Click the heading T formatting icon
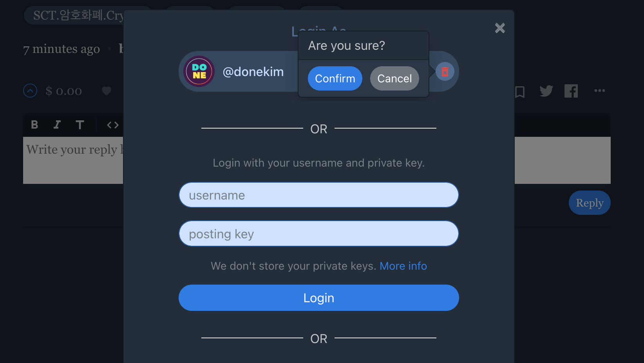 [x=80, y=125]
